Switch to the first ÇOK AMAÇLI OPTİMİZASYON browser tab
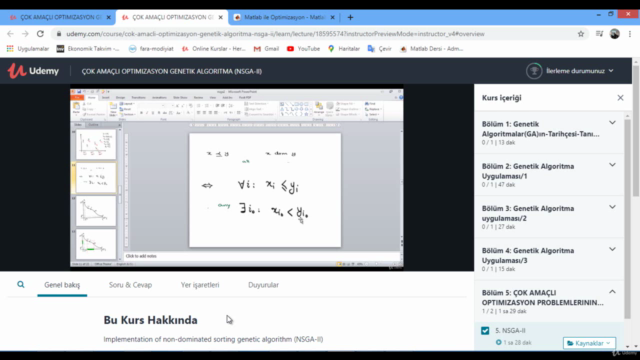The image size is (640, 360). click(60, 17)
